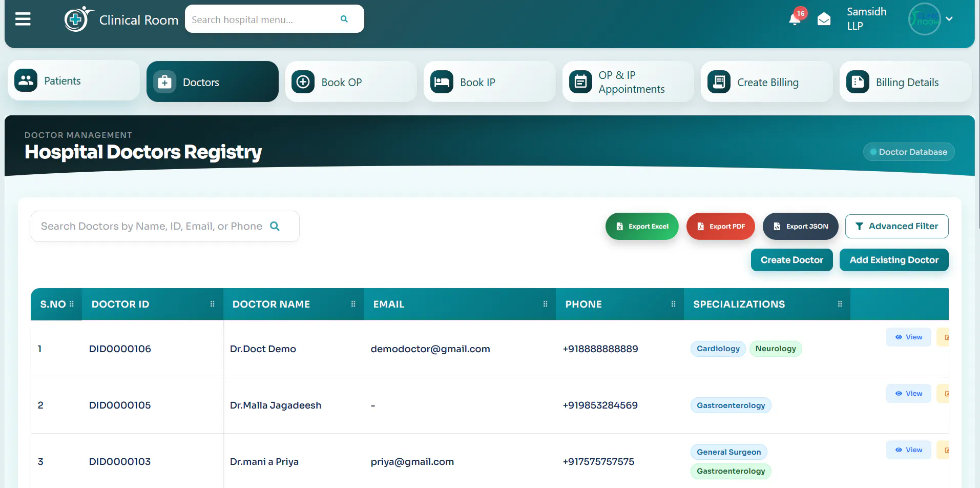Viewport: 980px width, 488px height.
Task: Export doctors list to Excel
Action: click(642, 226)
